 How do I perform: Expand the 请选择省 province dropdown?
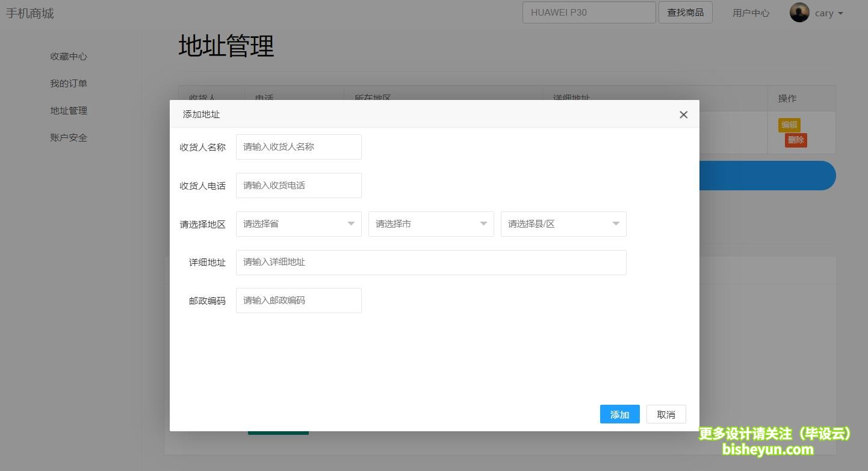299,224
